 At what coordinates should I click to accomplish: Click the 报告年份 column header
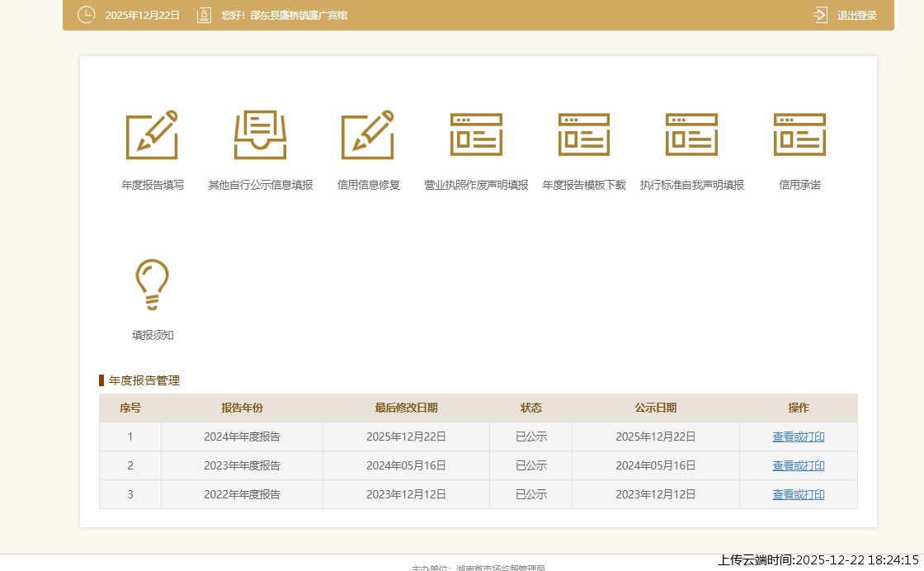[242, 408]
